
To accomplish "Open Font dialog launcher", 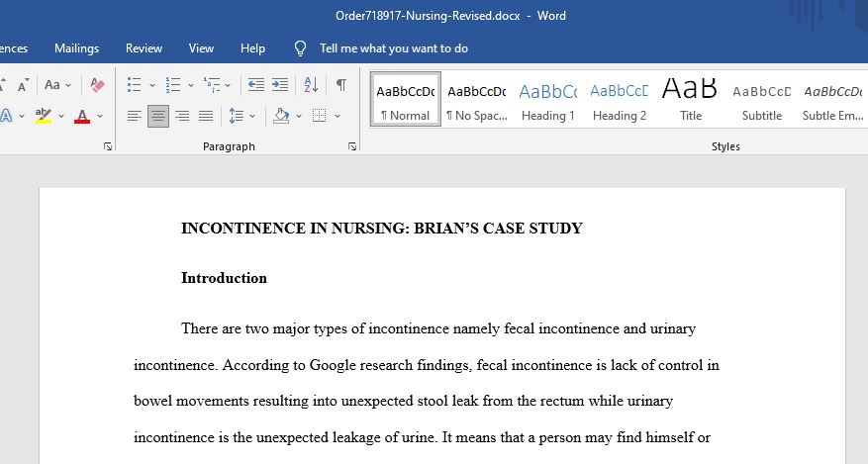I will tap(108, 146).
